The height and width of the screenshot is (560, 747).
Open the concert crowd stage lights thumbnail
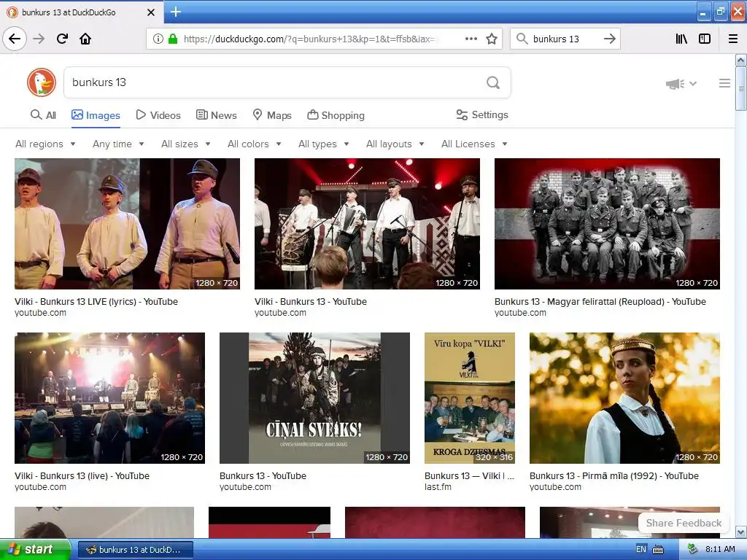[109, 398]
